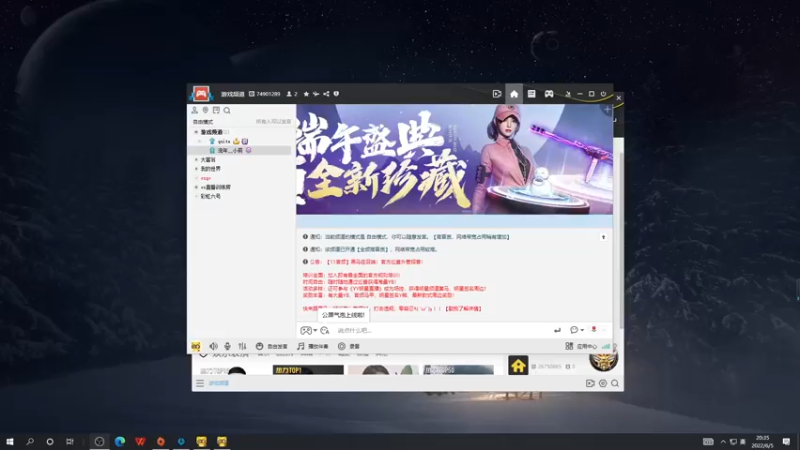Open channel info exclamation icon
Screen dimensions: 800x450
click(x=336, y=94)
